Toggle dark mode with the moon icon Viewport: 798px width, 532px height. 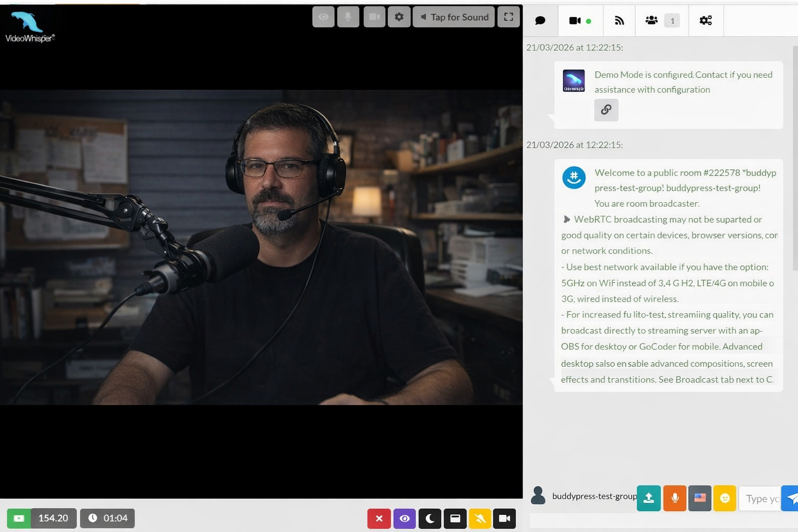tap(430, 518)
